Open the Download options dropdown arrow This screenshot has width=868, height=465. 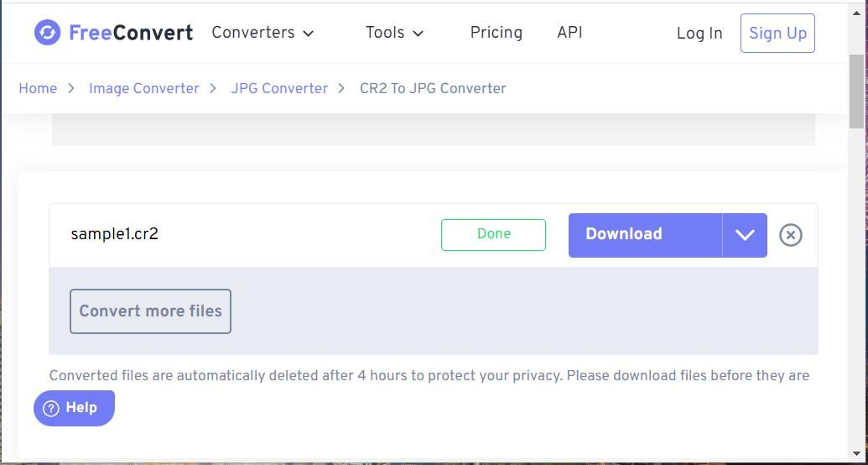[x=745, y=235]
